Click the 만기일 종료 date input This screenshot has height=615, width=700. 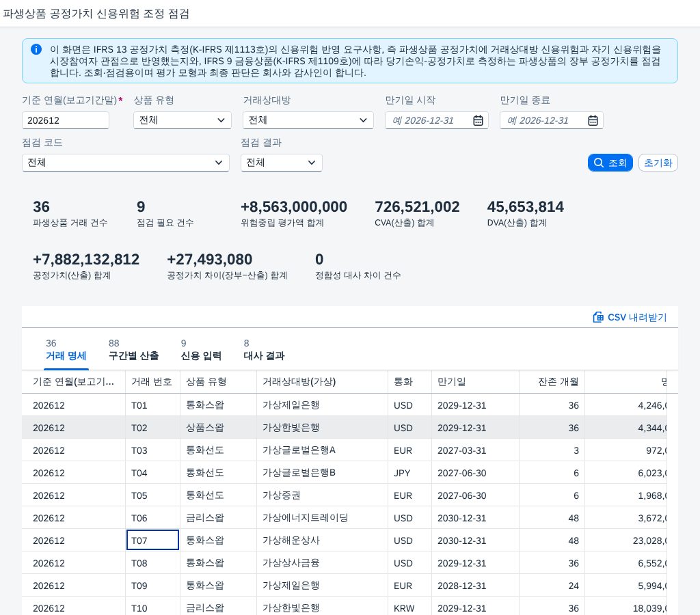click(x=552, y=120)
